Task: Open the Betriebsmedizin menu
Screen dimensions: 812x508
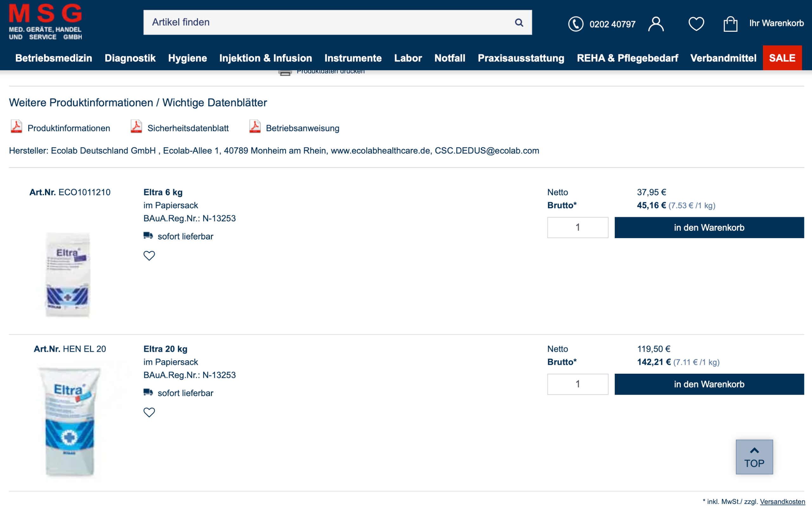Action: tap(54, 58)
